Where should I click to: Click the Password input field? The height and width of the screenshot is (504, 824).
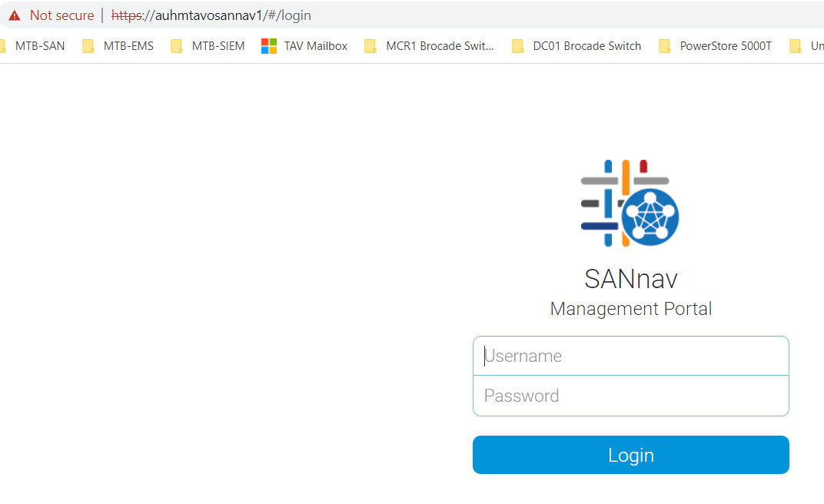[x=630, y=396]
